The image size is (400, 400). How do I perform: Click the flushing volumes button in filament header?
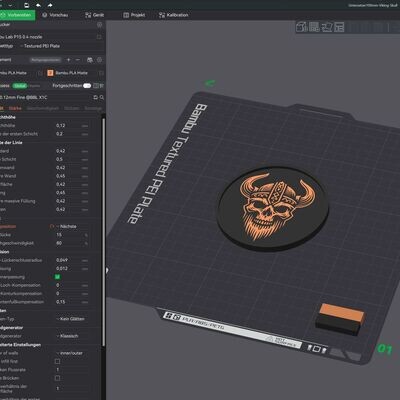pos(45,60)
